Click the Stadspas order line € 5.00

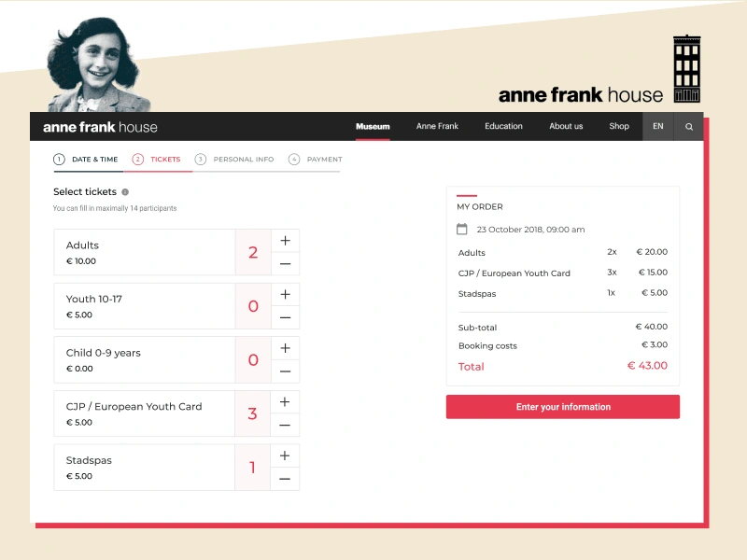(x=655, y=293)
